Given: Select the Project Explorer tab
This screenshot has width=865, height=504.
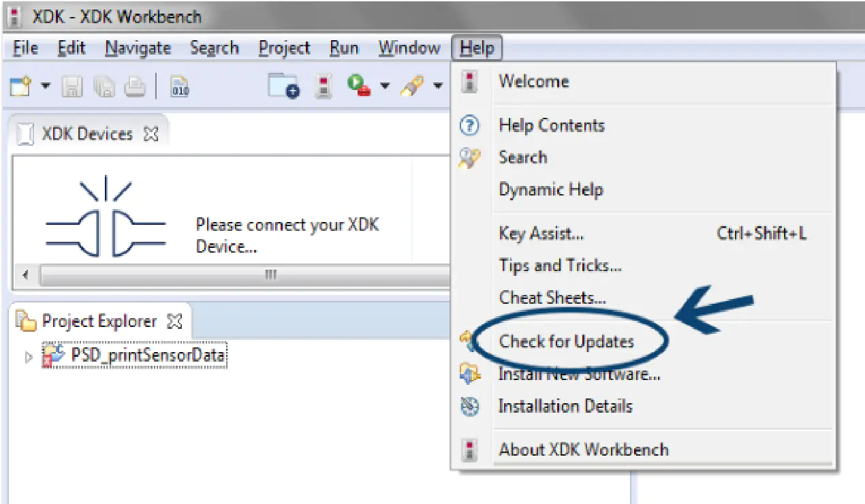Looking at the screenshot, I should [99, 321].
